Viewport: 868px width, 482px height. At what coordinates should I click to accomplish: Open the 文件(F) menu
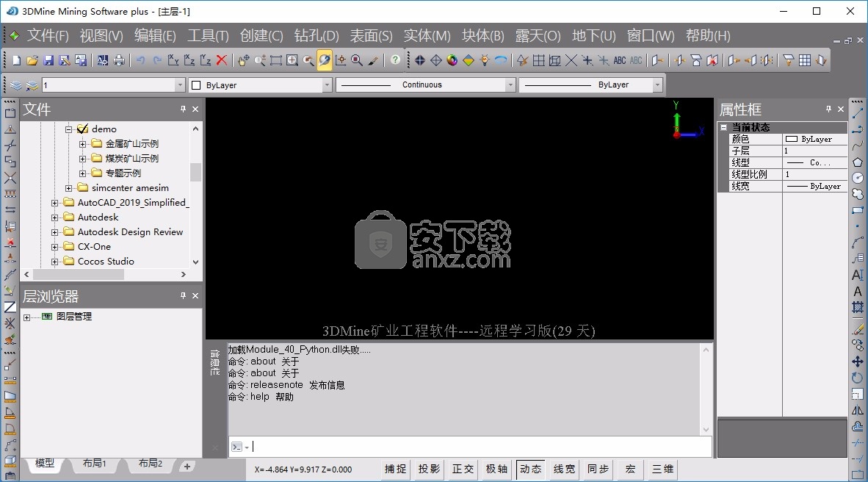click(48, 35)
